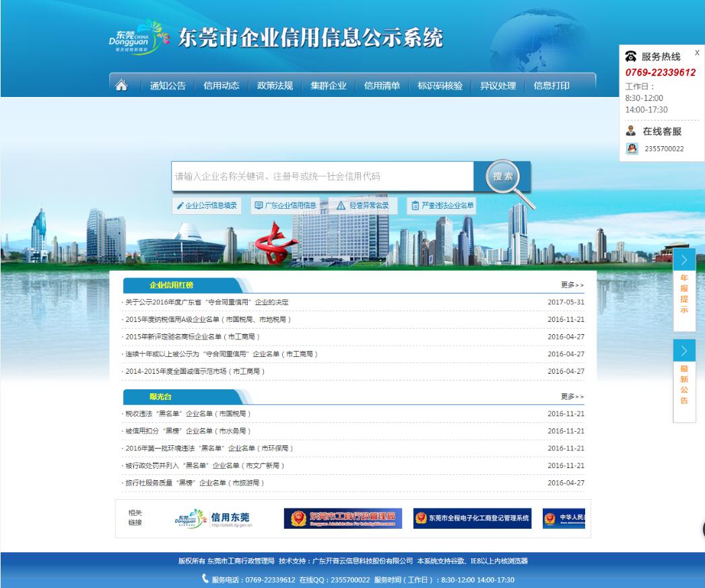Click the home icon in the navigation bar
Image resolution: width=705 pixels, height=588 pixels.
click(122, 86)
